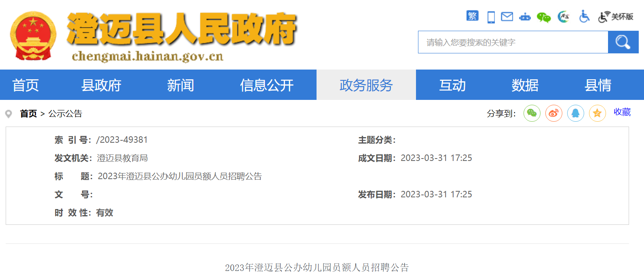This screenshot has width=644, height=277.
Task: Click the national emblem logo
Action: [x=33, y=36]
